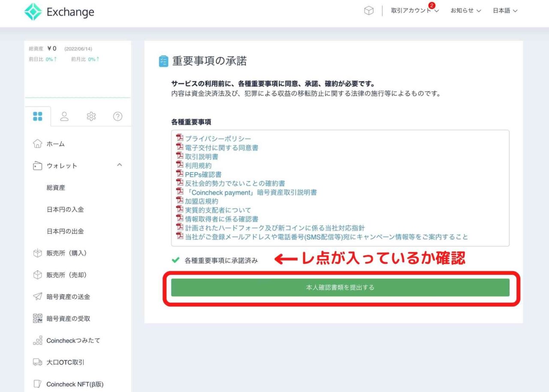Click the 重要事項の承諾 clipboard icon
This screenshot has height=392, width=549.
click(x=163, y=61)
